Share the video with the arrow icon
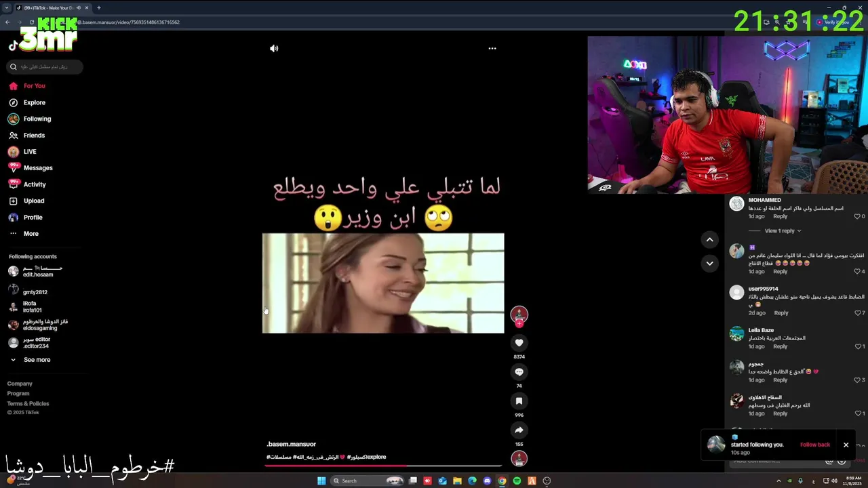 coord(519,430)
